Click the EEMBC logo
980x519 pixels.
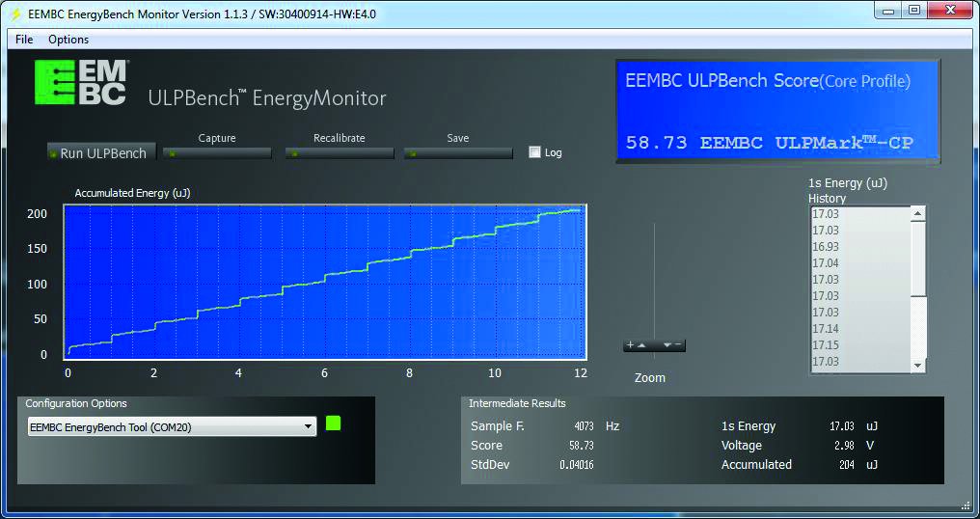81,82
